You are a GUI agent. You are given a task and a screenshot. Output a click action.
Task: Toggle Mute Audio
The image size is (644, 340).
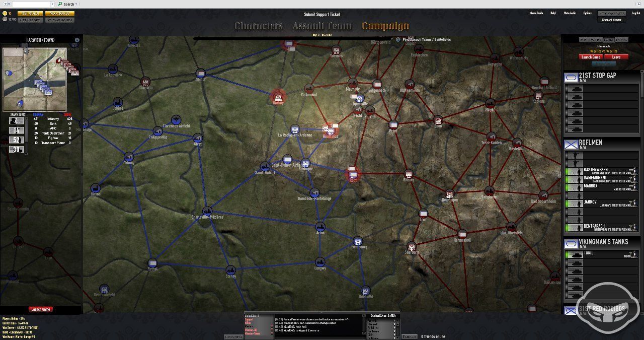(569, 13)
